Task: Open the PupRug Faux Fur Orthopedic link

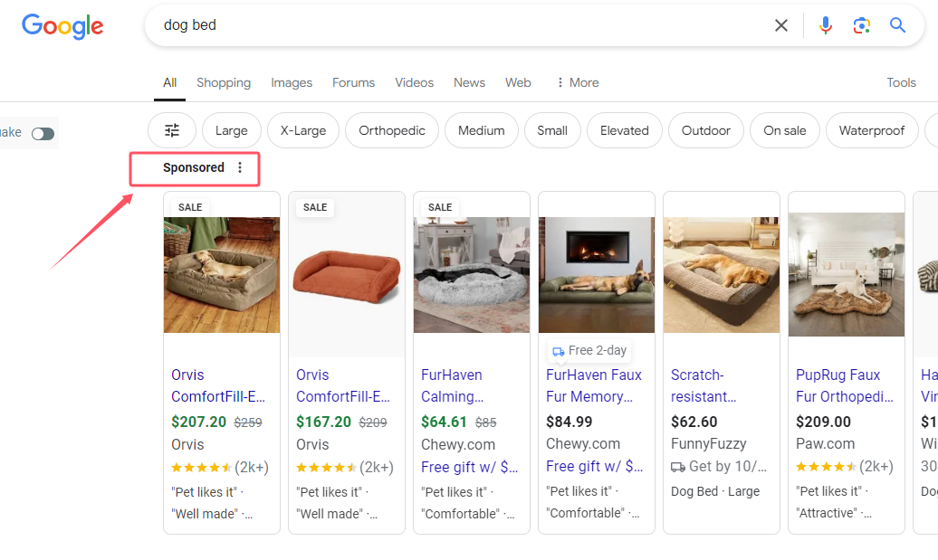Action: (x=845, y=385)
